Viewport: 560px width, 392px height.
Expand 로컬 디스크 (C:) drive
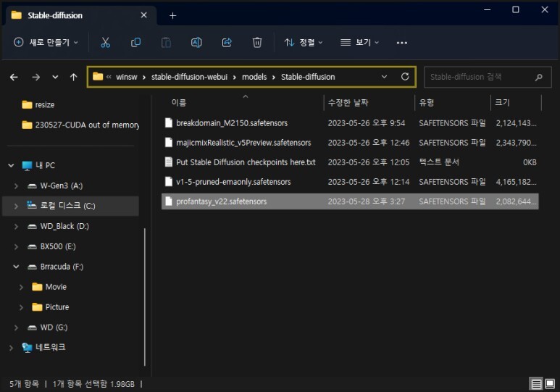click(x=16, y=207)
